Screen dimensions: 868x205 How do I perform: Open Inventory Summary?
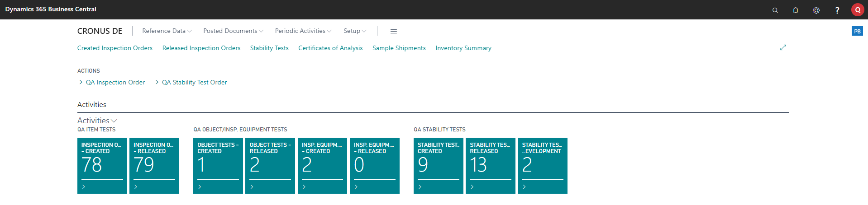[463, 48]
